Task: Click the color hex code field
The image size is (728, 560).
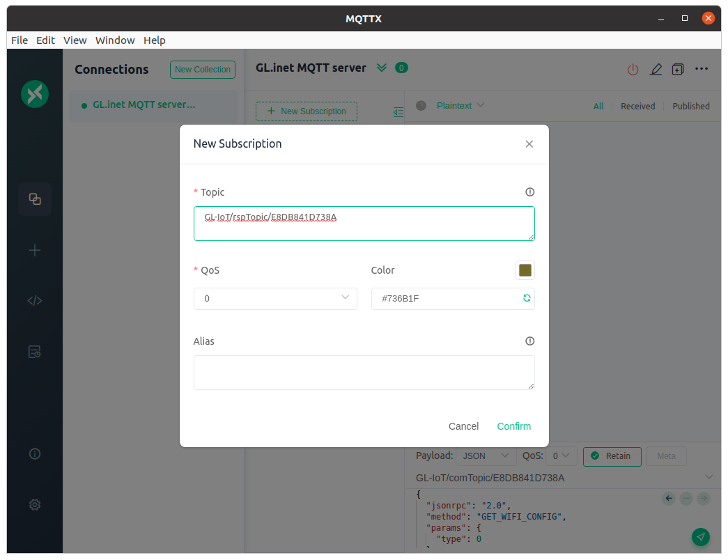Action: point(453,299)
